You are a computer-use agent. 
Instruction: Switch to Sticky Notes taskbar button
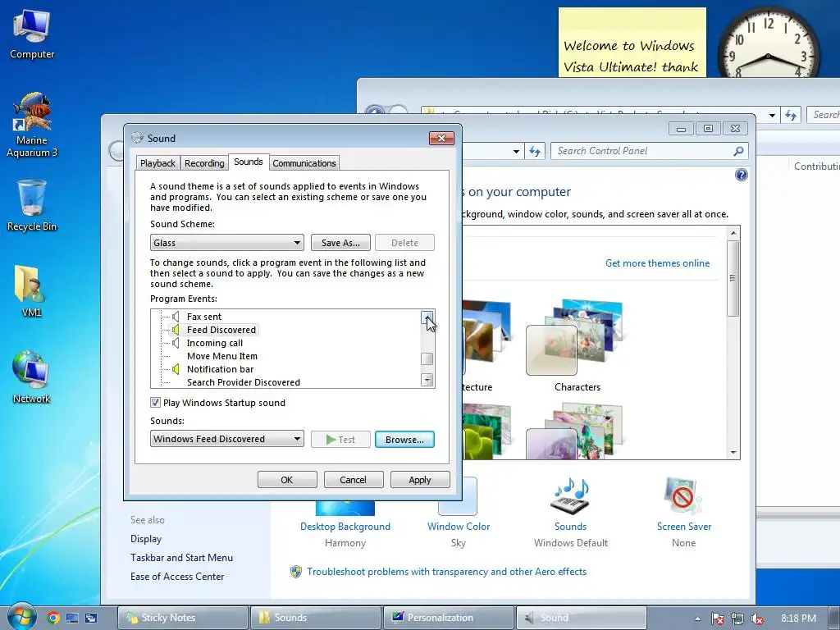click(183, 618)
